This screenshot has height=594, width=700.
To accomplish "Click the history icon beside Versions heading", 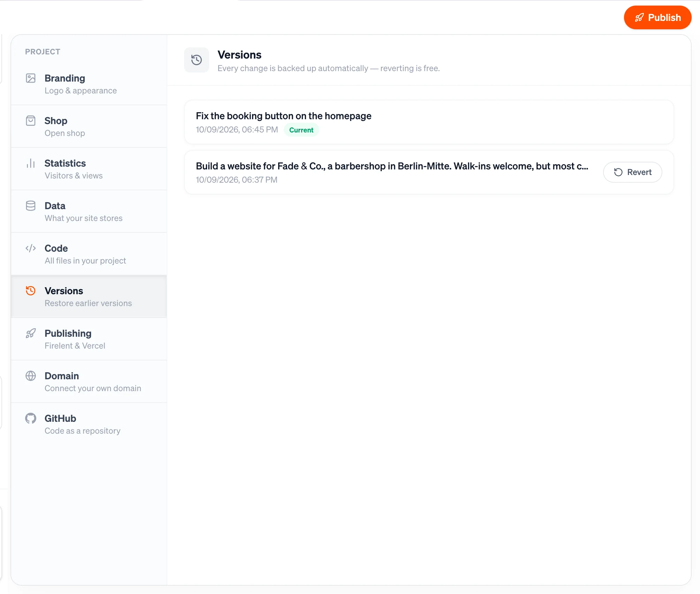I will [197, 60].
